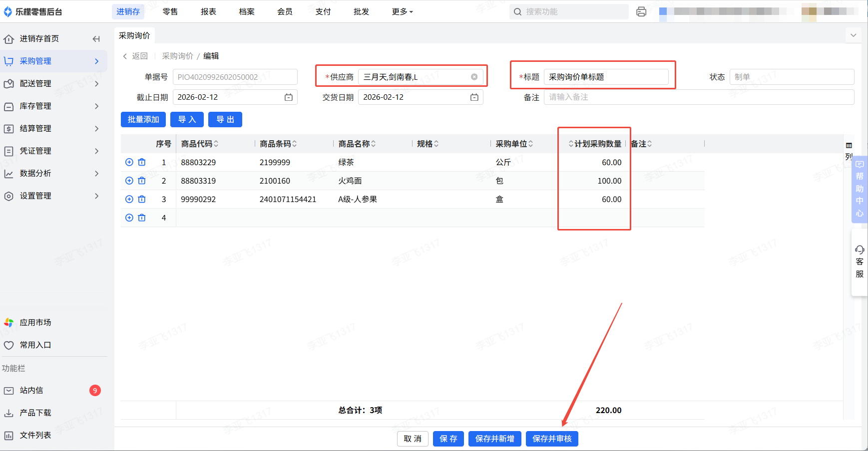Open the column settings icon (列)

point(849,151)
